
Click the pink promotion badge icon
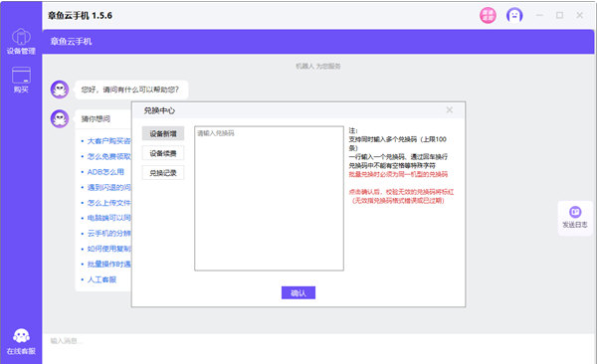[x=488, y=15]
